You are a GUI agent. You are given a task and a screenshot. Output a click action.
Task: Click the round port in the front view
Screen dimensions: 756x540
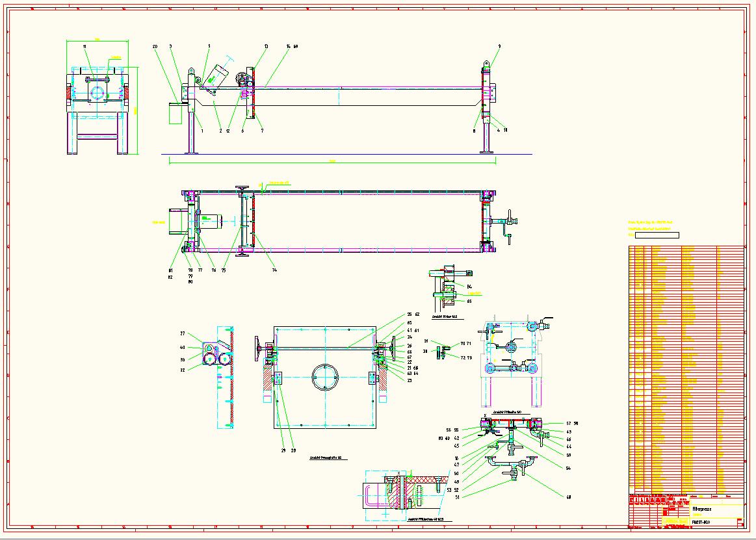point(98,92)
